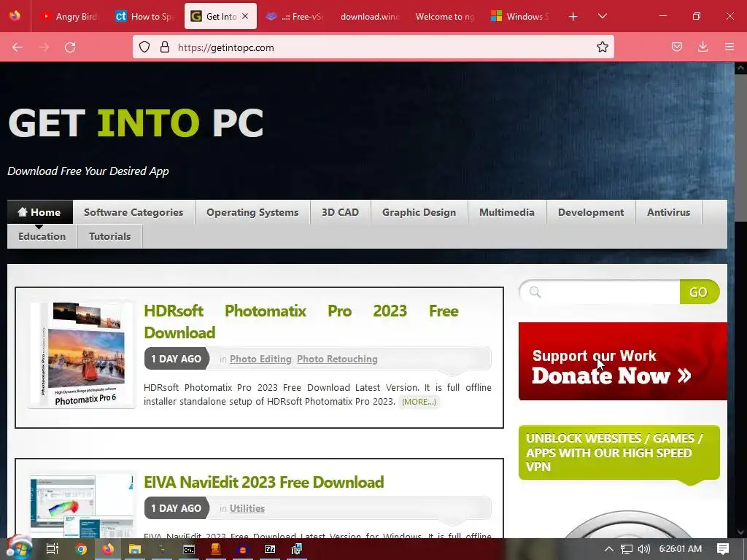The image size is (747, 560).
Task: Switch to the Angry Birds YouTube tab
Action: 70,17
